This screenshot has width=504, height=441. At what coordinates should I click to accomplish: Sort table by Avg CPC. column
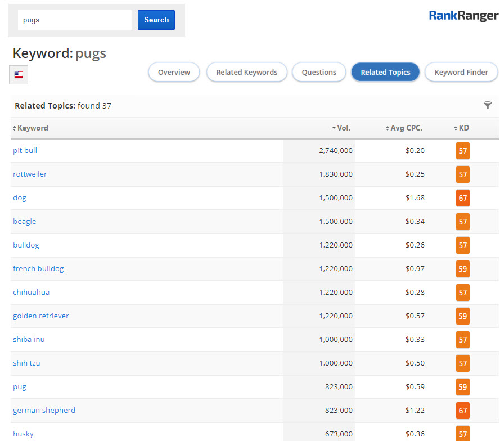coord(406,128)
